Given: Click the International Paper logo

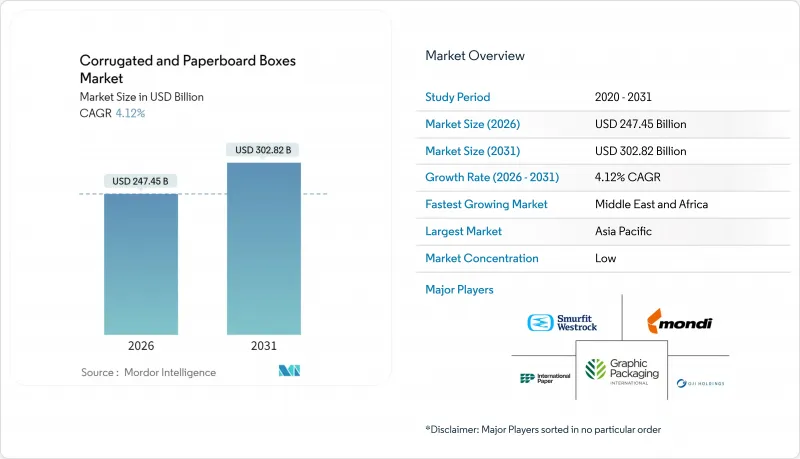Looking at the screenshot, I should [545, 378].
